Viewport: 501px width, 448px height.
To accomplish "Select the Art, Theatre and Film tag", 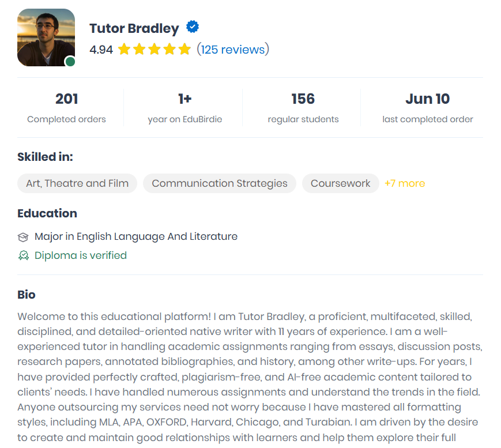I will pyautogui.click(x=77, y=183).
